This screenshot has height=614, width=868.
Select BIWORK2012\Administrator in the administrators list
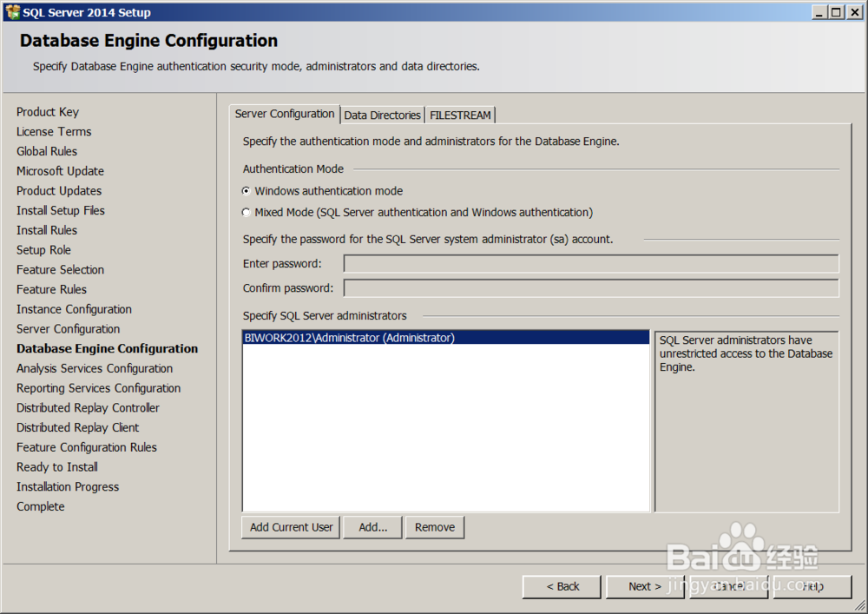[x=445, y=338]
